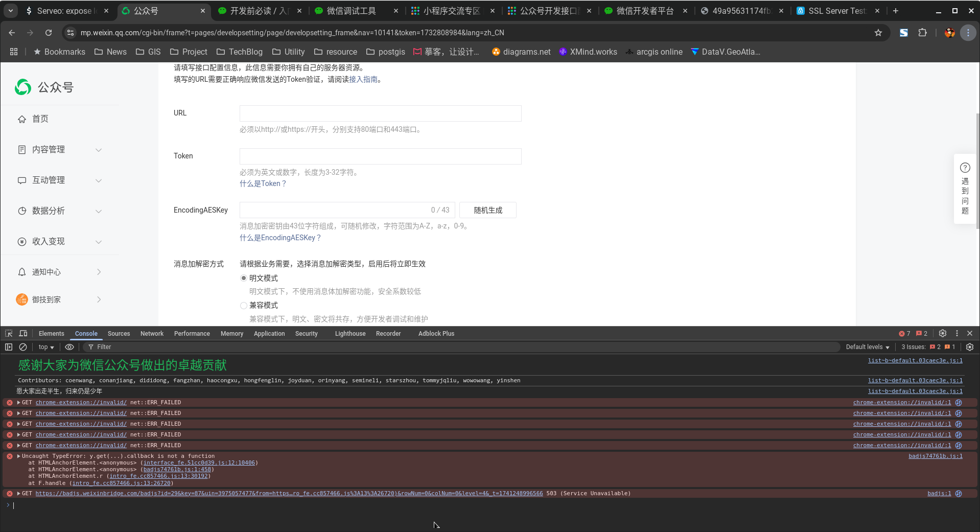Select the 兼容模式 radio button
The image size is (980, 532).
point(244,306)
